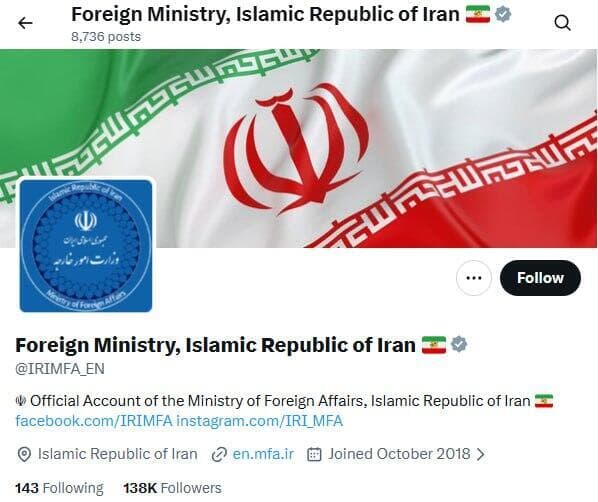This screenshot has width=598, height=502.
Task: View the Iran flag banner image
Action: pos(299,148)
